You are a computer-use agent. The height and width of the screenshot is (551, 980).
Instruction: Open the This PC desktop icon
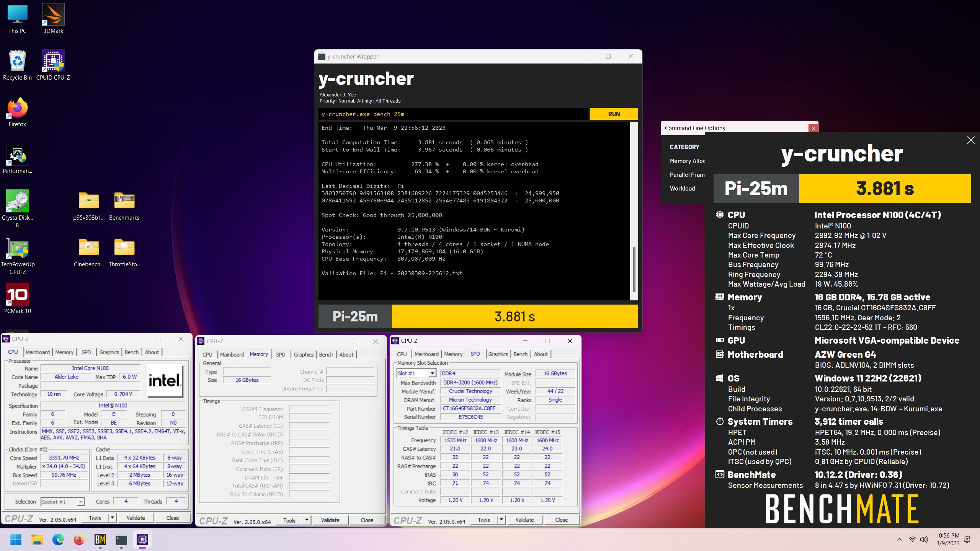(x=17, y=19)
